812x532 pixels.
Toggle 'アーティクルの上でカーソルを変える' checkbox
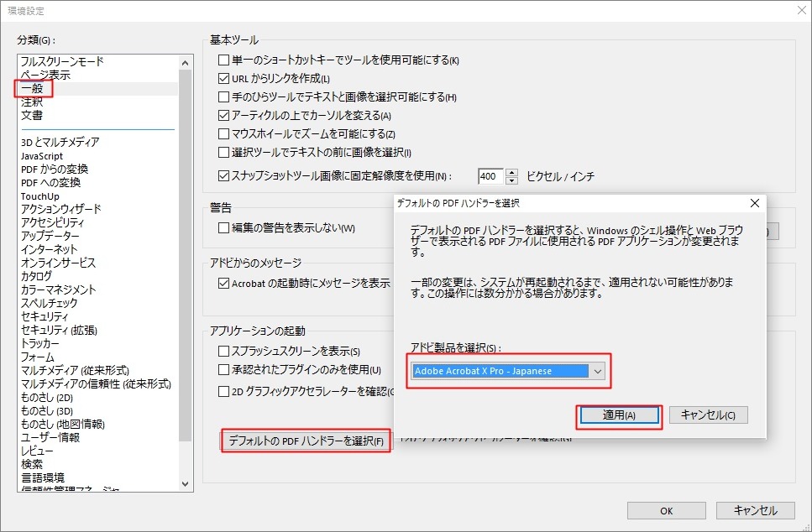(223, 116)
